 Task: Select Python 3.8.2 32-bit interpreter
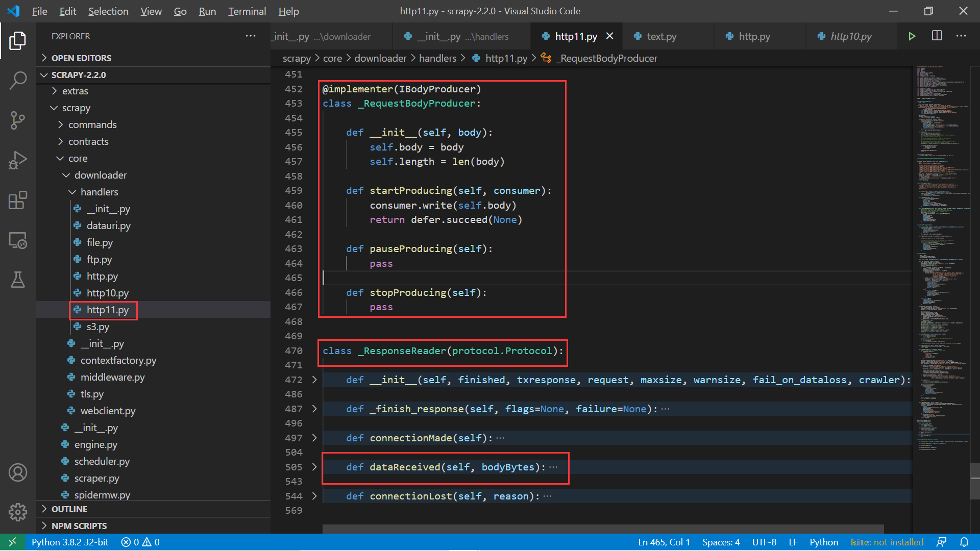tap(70, 542)
